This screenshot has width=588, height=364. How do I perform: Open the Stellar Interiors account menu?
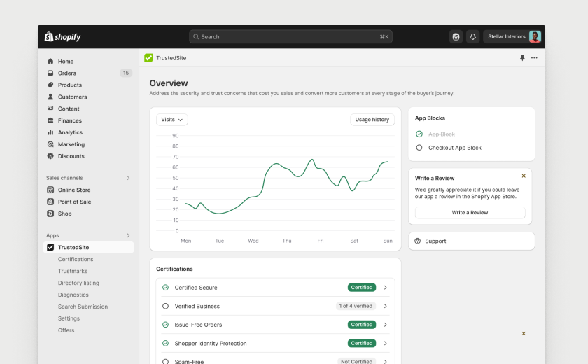(512, 36)
